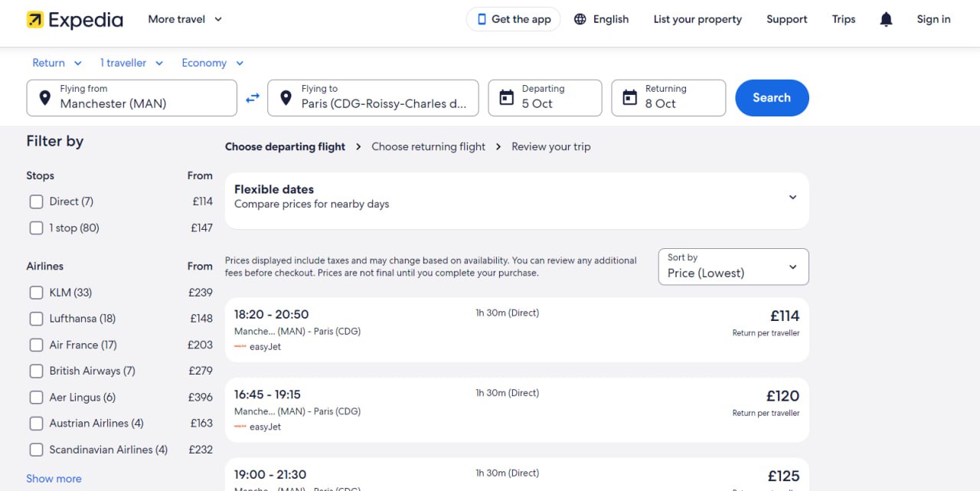Click the phone icon in Get the app

(482, 19)
